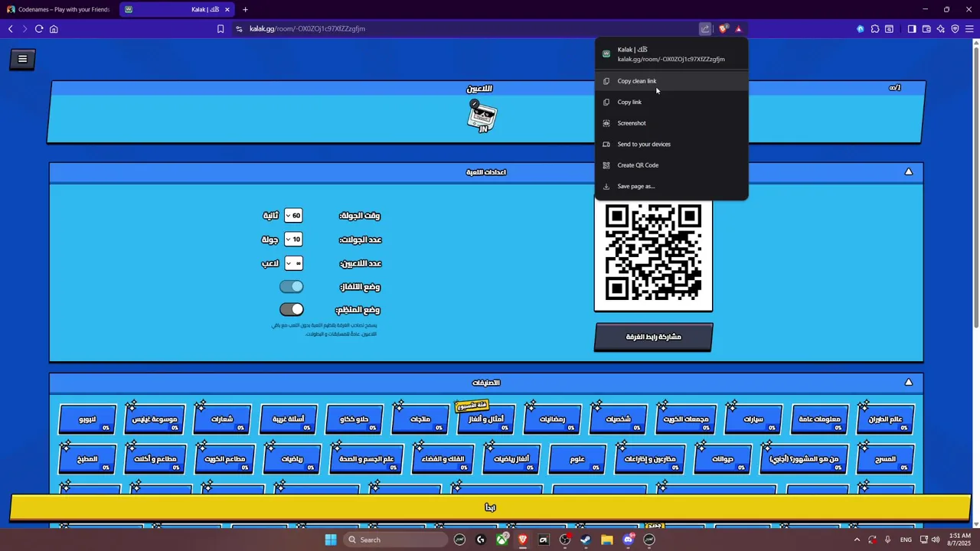Toggle the browser sidebar panel icon
The image size is (980, 551).
(x=912, y=29)
